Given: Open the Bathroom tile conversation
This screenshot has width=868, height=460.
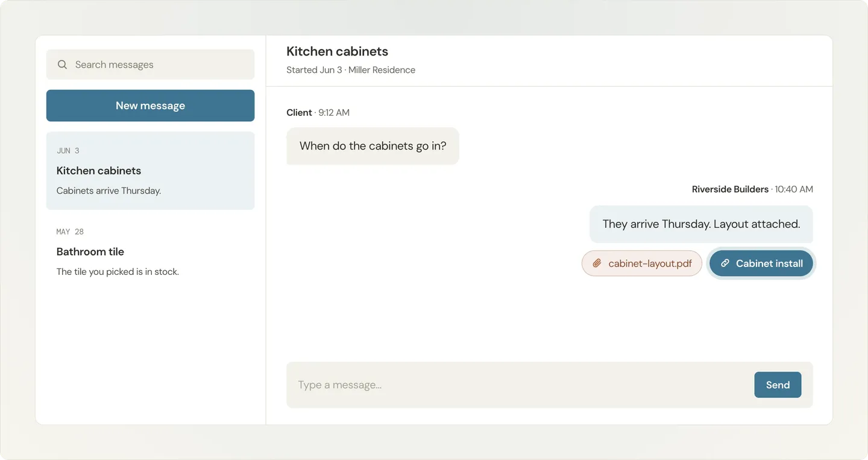Looking at the screenshot, I should (150, 252).
